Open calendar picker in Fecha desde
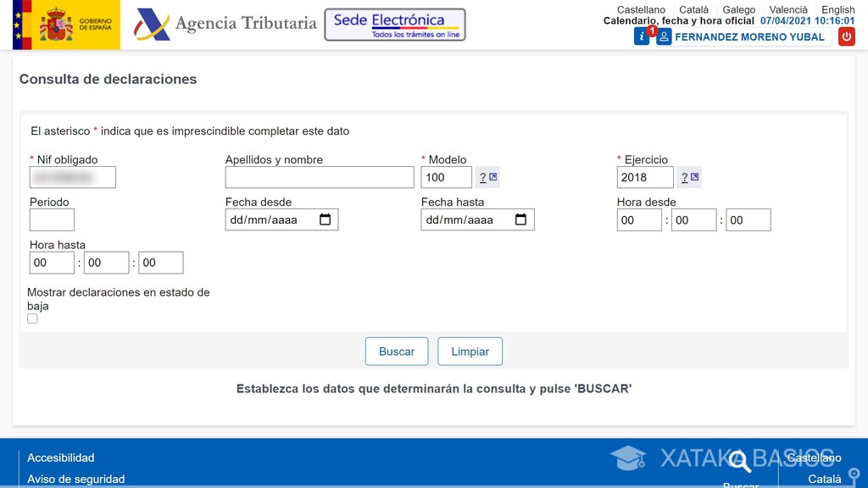868x488 pixels. (325, 219)
